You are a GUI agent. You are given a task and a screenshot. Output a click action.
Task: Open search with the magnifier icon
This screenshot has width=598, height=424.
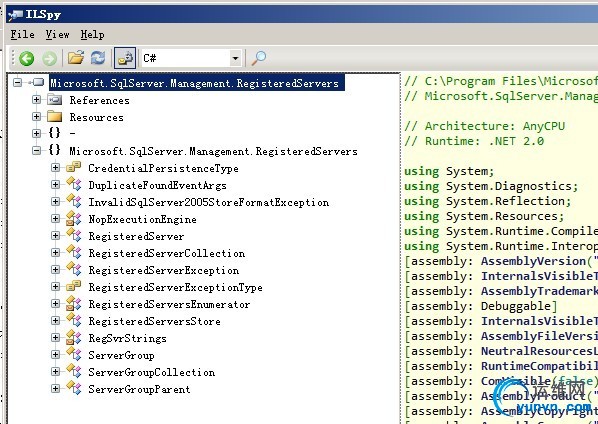point(259,58)
